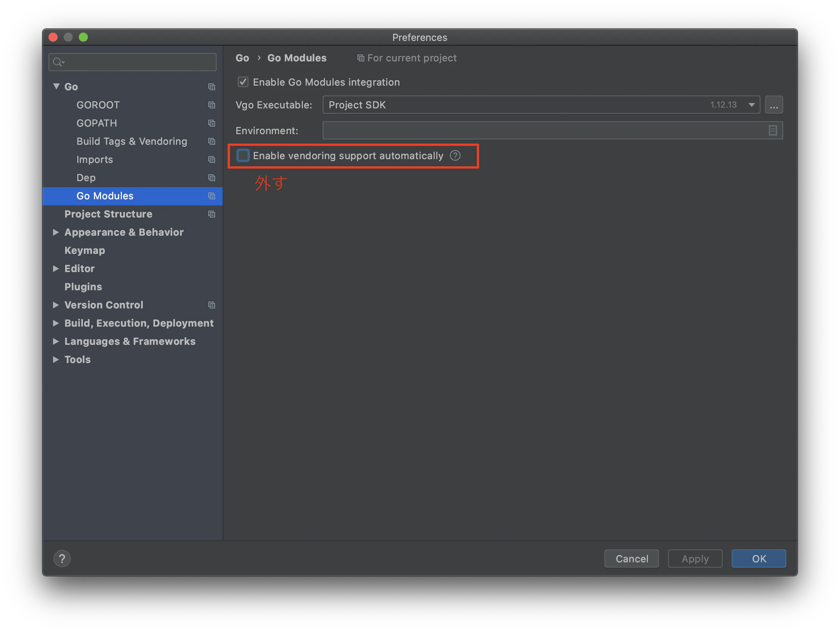The height and width of the screenshot is (632, 840).
Task: Click search magnifier icon in sidebar
Action: click(58, 62)
